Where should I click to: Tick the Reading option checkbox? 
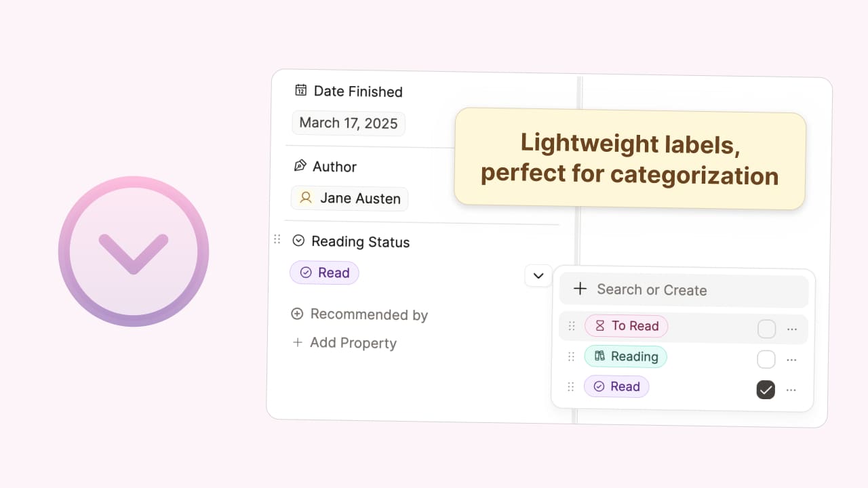tap(766, 359)
